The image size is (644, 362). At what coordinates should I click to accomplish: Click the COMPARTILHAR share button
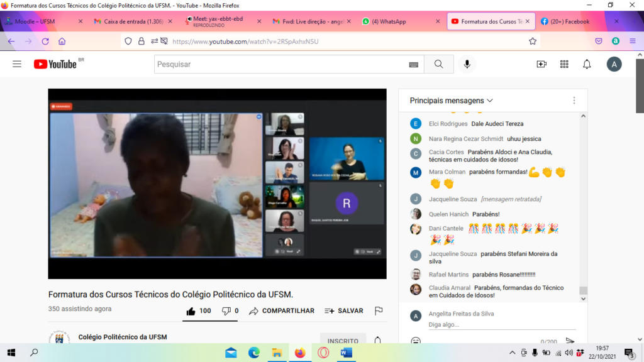[x=282, y=311]
